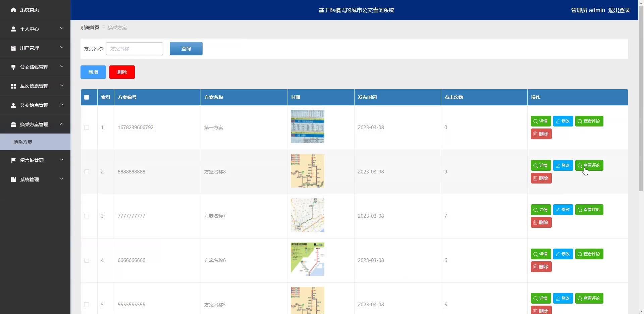Expand the 用户管理 dropdown arrow

(62, 48)
